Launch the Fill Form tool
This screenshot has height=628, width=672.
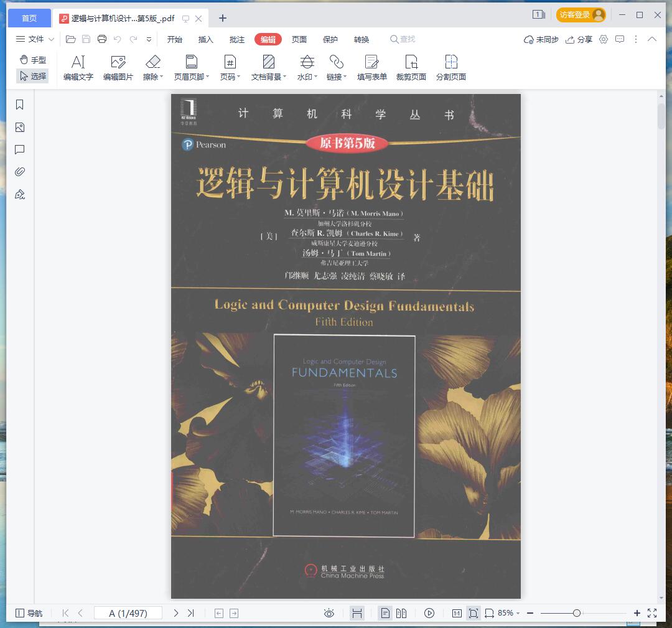click(371, 68)
